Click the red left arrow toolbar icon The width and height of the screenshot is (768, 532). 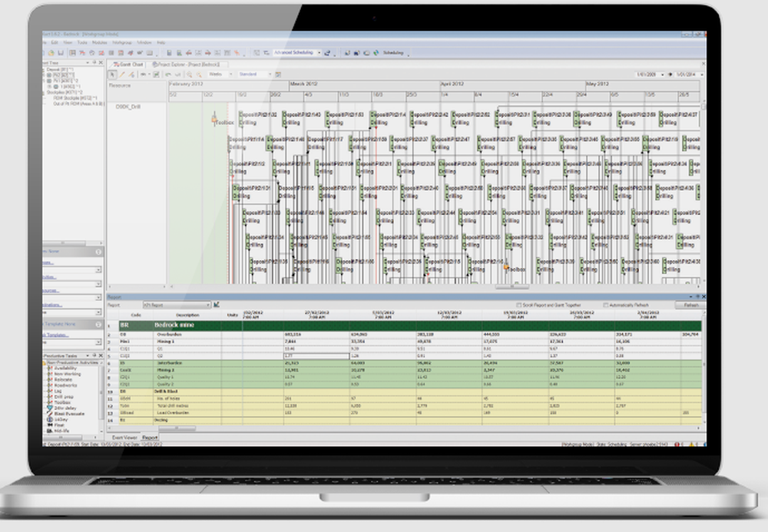[x=189, y=53]
